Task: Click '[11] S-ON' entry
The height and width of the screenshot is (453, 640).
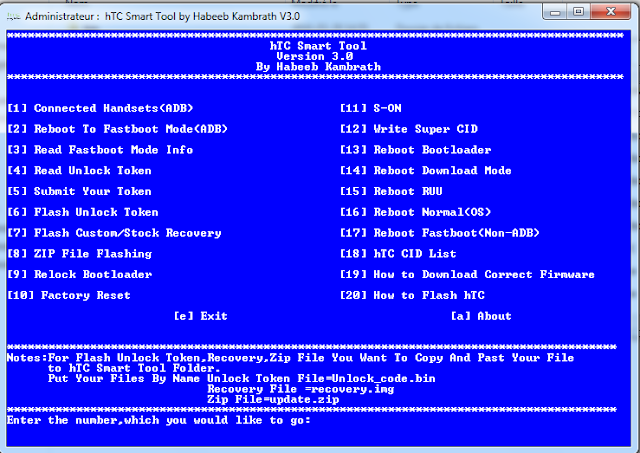Action: [x=371, y=108]
